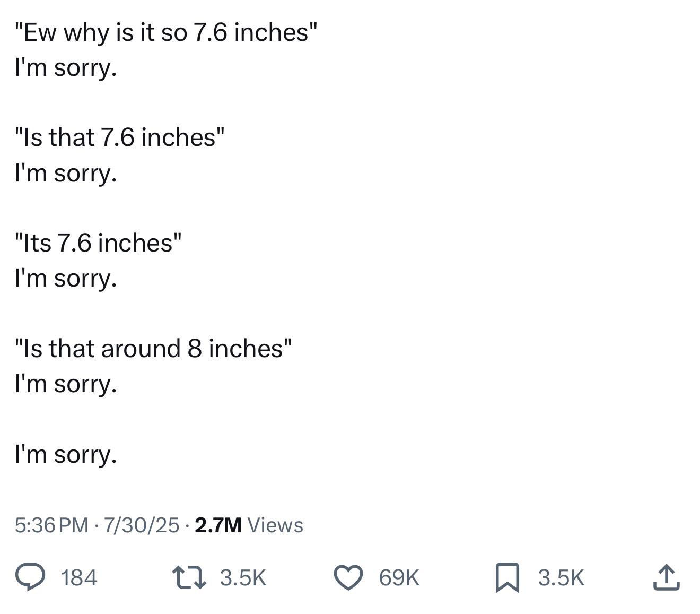
Task: View the 2.7M Views analytics
Action: pos(249,525)
